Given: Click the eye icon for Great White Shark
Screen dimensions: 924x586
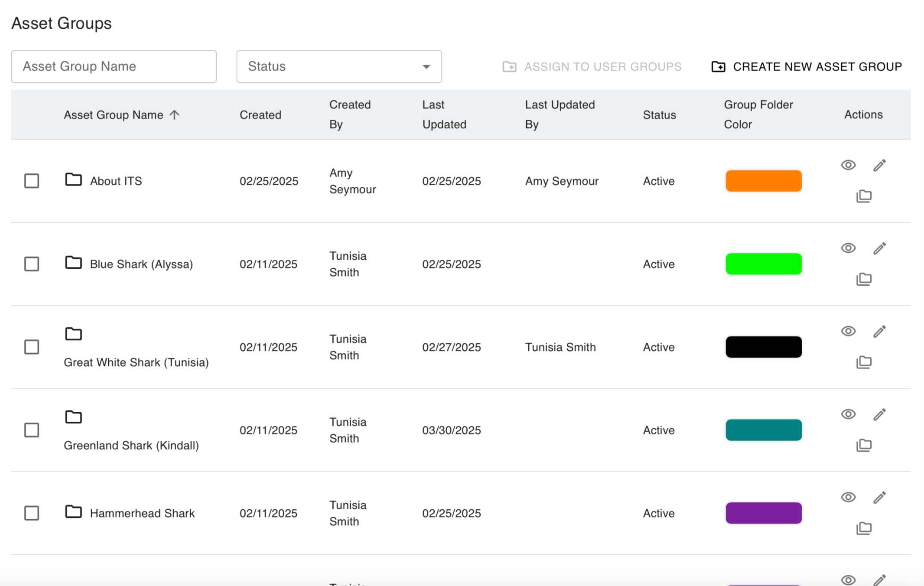Looking at the screenshot, I should 848,331.
